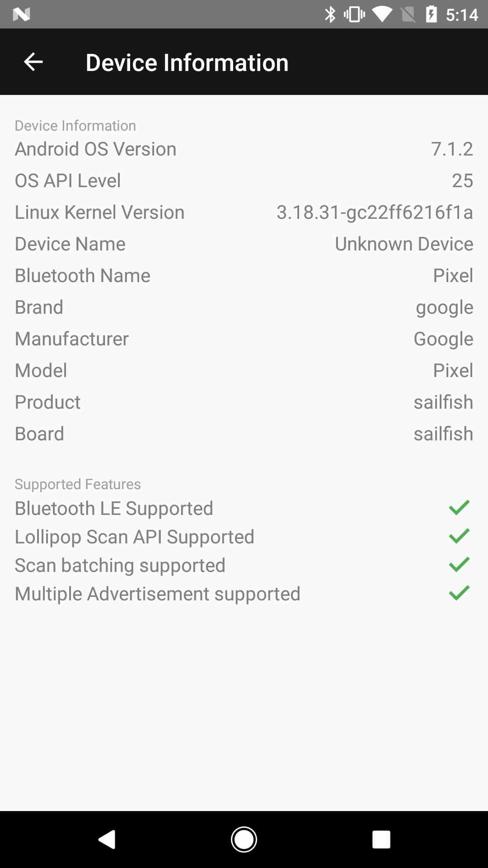Tap the back arrow in the header
The image size is (488, 868).
point(33,62)
